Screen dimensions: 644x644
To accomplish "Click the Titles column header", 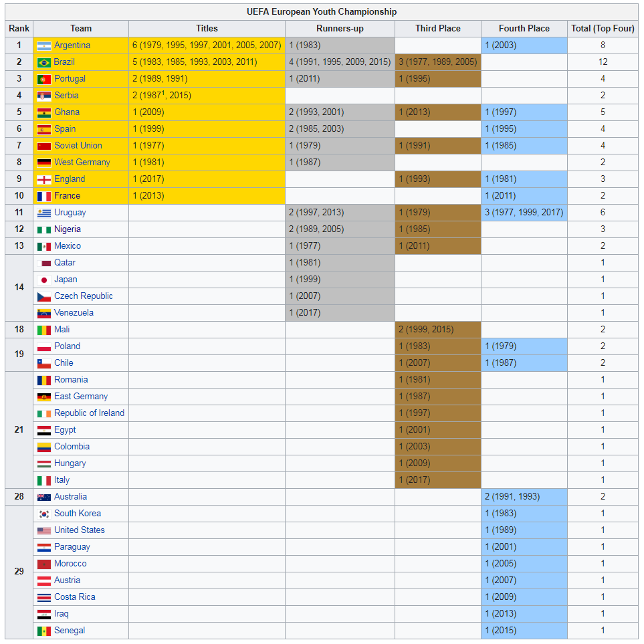I will pyautogui.click(x=207, y=28).
